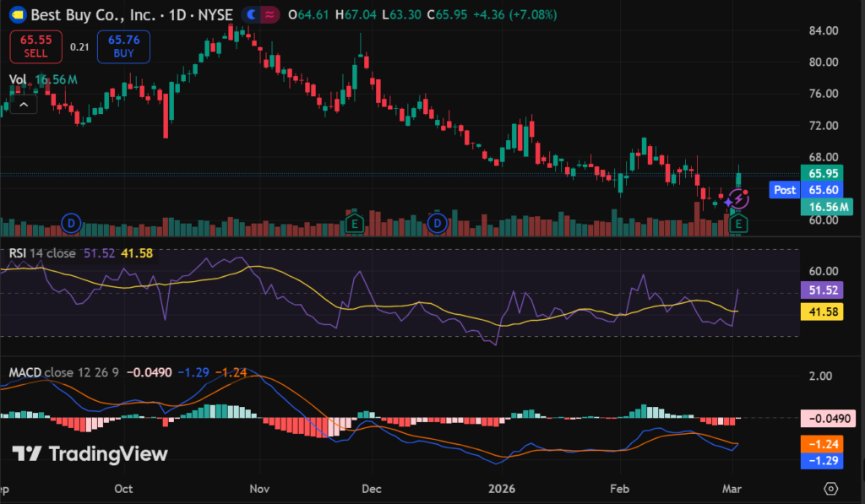Click the pink wave data indicator icon
This screenshot has width=865, height=504.
[269, 14]
